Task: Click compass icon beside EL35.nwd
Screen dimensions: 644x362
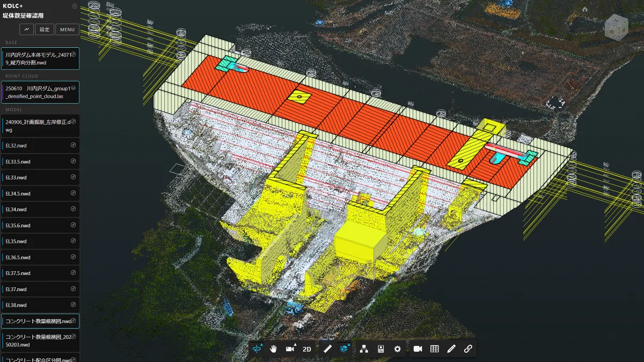Action: point(74,241)
